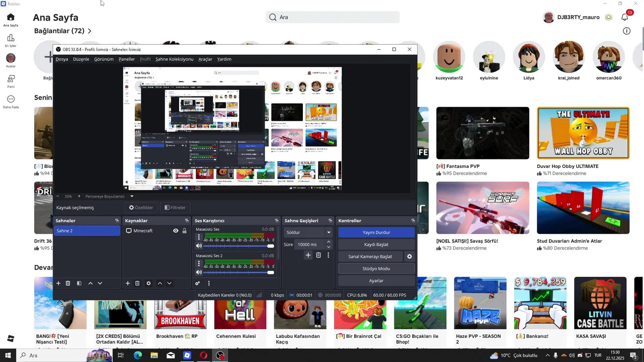The width and height of the screenshot is (644, 362).
Task: Enable Stüdyo Modu
Action: tap(376, 268)
